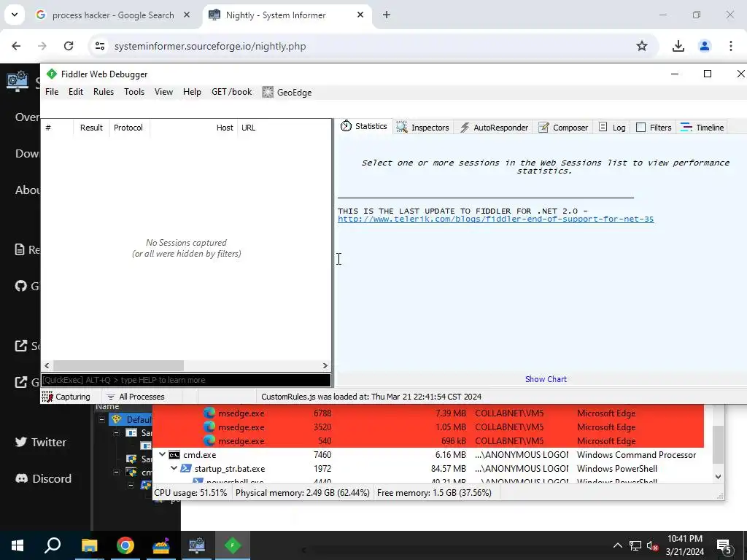The width and height of the screenshot is (747, 560).
Task: Open the Windows Start menu
Action: point(18,545)
